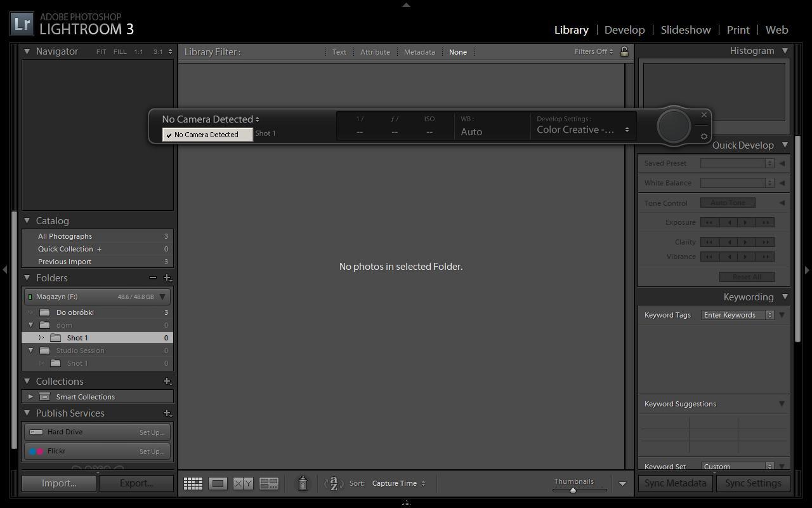Toggle Auto Tone in Quick Develop
The image size is (812, 508).
(728, 203)
